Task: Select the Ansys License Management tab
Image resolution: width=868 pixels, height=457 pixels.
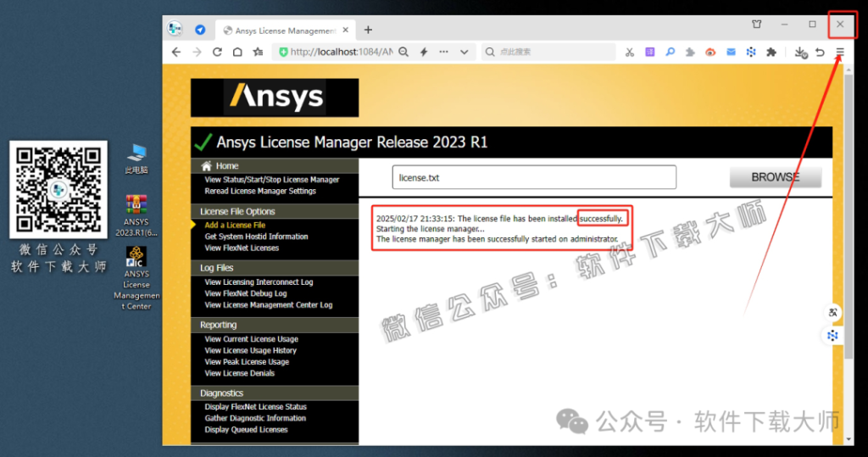Action: pos(286,31)
